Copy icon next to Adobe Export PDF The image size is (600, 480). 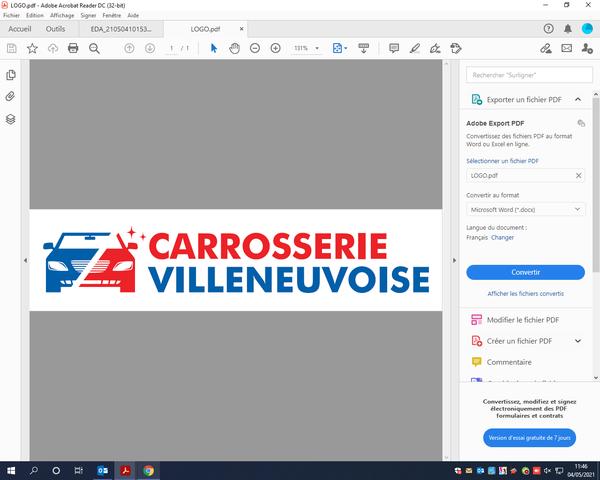pos(581,123)
